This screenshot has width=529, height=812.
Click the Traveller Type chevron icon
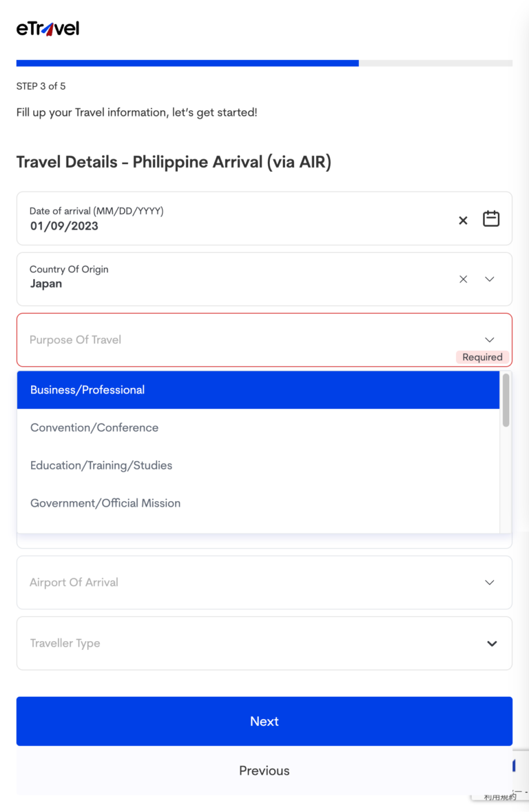pyautogui.click(x=492, y=643)
